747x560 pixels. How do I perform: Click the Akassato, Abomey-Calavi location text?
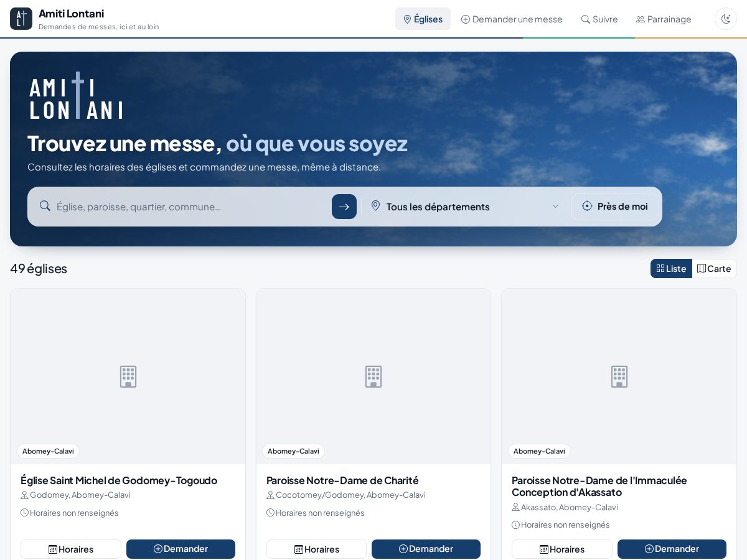coord(570,507)
